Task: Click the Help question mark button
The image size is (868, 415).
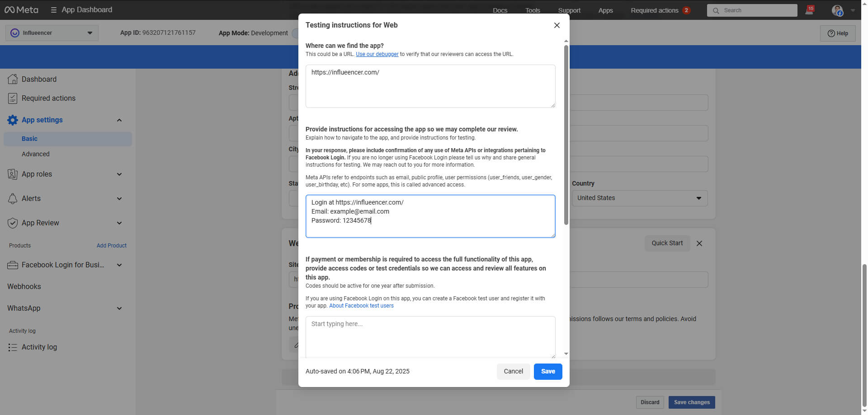Action: [x=838, y=33]
